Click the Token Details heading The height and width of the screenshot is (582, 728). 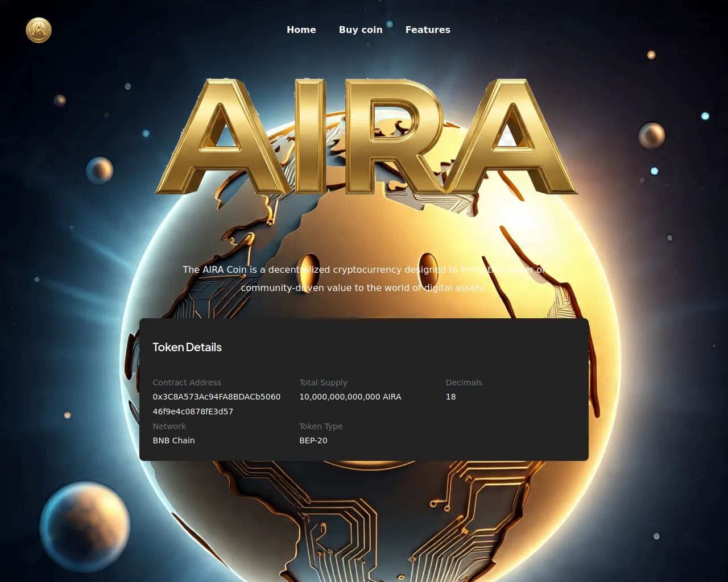tap(187, 347)
